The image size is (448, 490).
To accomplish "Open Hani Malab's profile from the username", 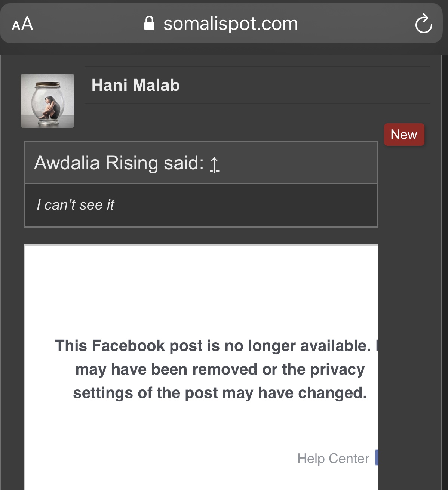I will tap(136, 85).
